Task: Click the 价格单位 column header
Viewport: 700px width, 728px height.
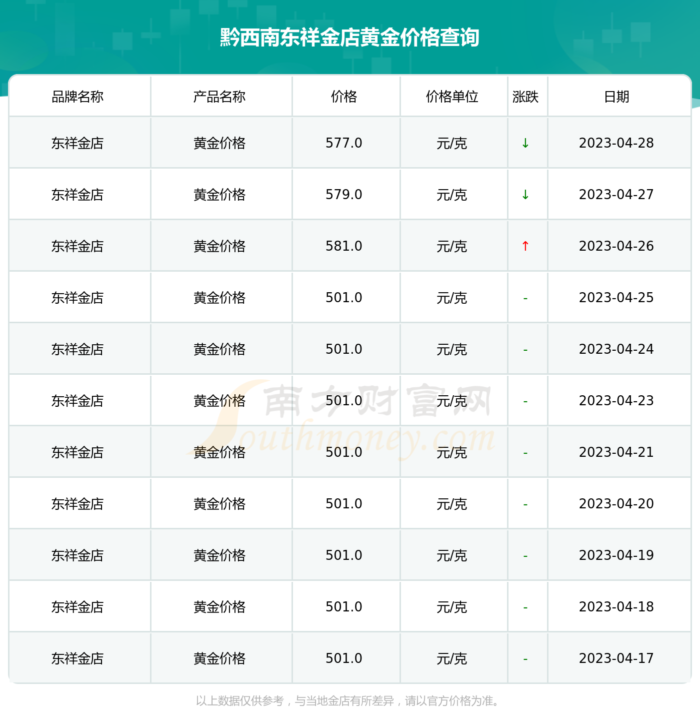Action: pos(452,97)
